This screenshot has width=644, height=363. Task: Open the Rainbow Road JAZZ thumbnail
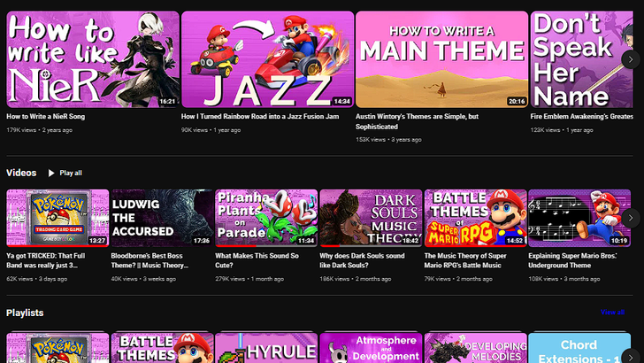(266, 59)
